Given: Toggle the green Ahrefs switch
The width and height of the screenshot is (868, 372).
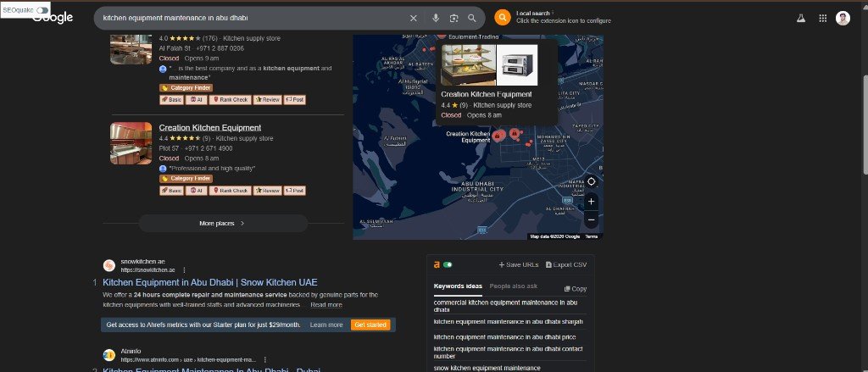Looking at the screenshot, I should 448,264.
